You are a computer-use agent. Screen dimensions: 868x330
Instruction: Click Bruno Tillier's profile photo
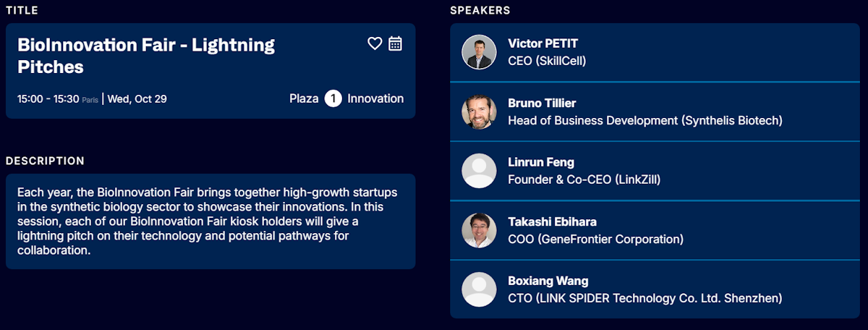coord(479,111)
